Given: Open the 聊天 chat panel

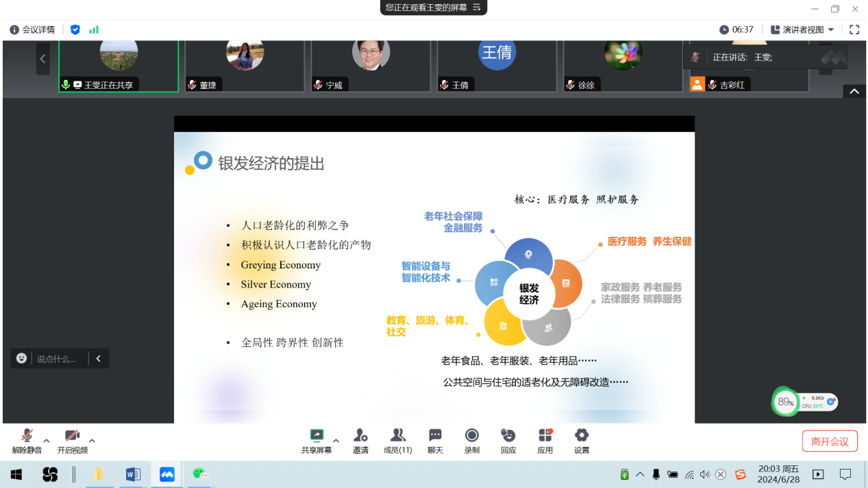Looking at the screenshot, I should pyautogui.click(x=435, y=436).
